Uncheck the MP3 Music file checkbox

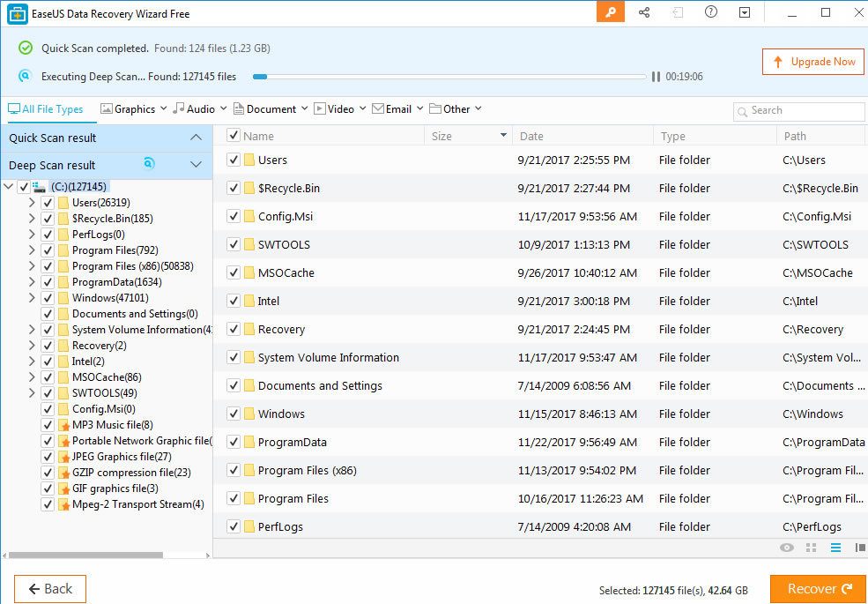click(48, 425)
